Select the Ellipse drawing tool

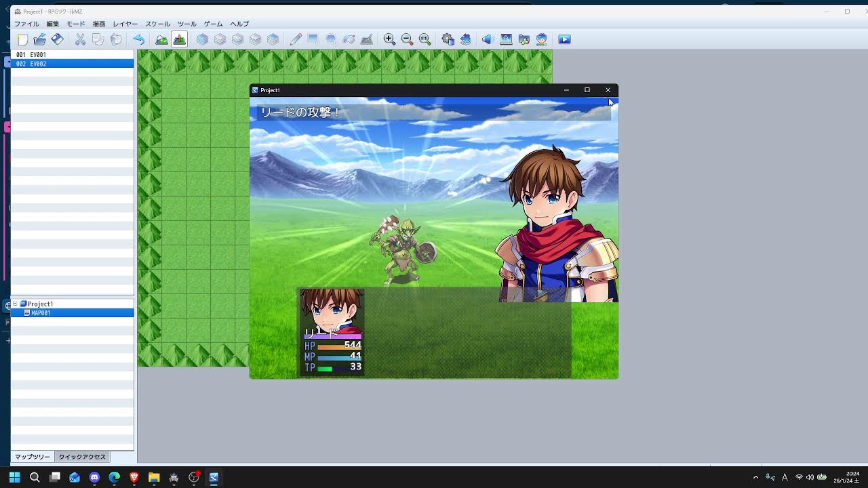point(331,39)
